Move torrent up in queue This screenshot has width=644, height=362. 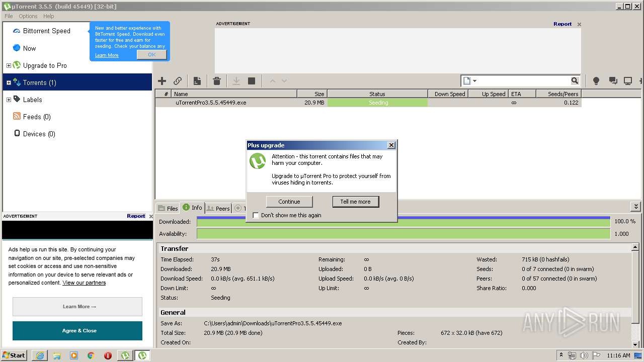click(x=273, y=81)
